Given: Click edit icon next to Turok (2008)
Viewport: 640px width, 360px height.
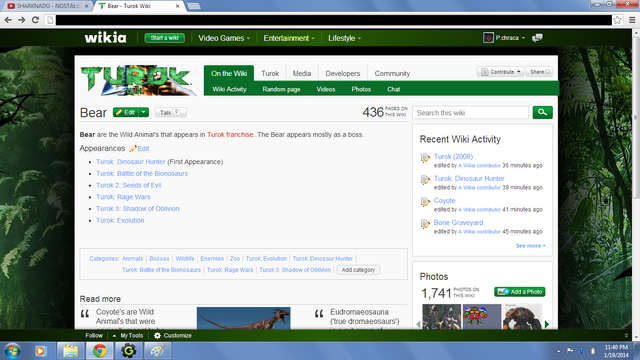Looking at the screenshot, I should [x=425, y=158].
